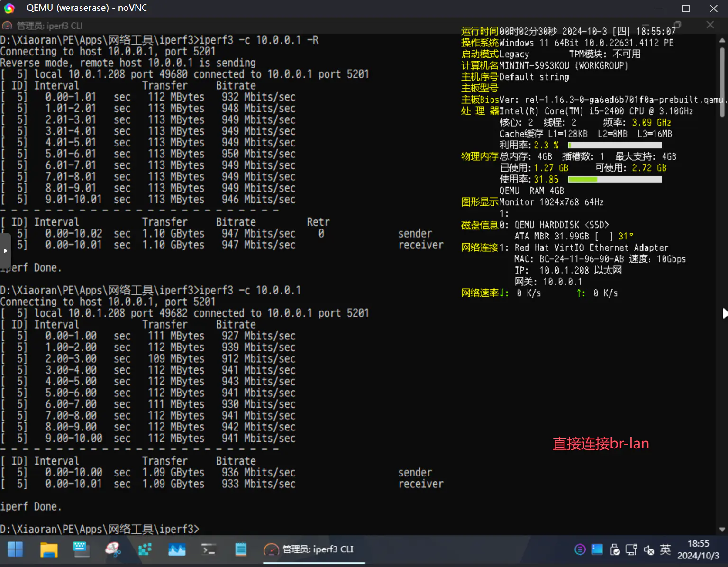Click the arrow expander on the right edge
This screenshot has width=728, height=567.
(x=724, y=313)
